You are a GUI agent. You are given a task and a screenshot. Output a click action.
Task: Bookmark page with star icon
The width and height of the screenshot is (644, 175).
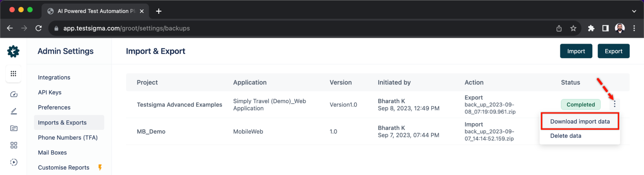(x=573, y=28)
